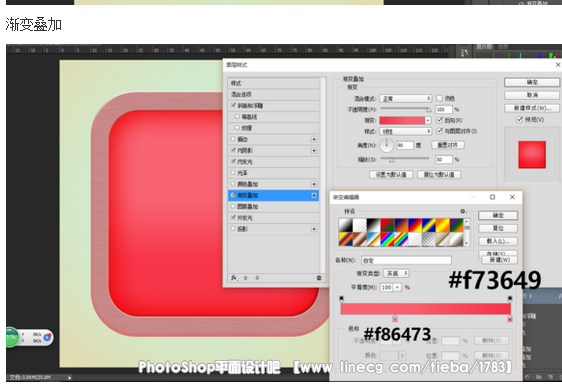Choose the violet-to-orange gradient preset

(x=401, y=225)
